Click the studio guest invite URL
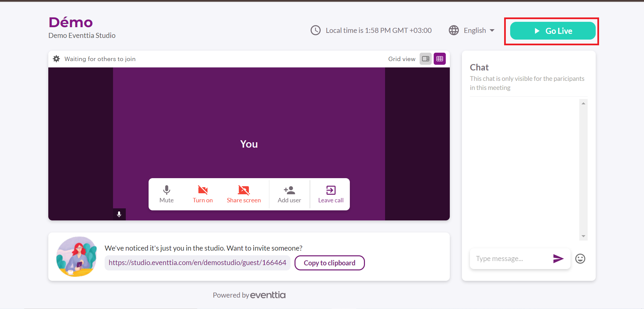This screenshot has width=644, height=309. [197, 263]
